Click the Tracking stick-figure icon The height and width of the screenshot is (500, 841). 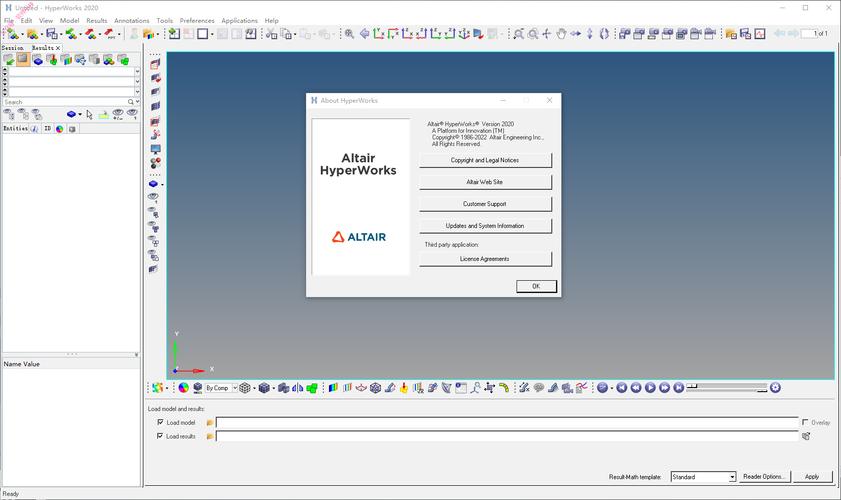(x=475, y=387)
